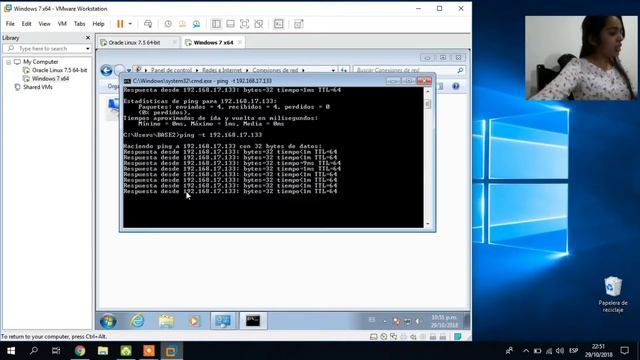Open Windows Explorer folder in guest taskbar

[x=166, y=321]
